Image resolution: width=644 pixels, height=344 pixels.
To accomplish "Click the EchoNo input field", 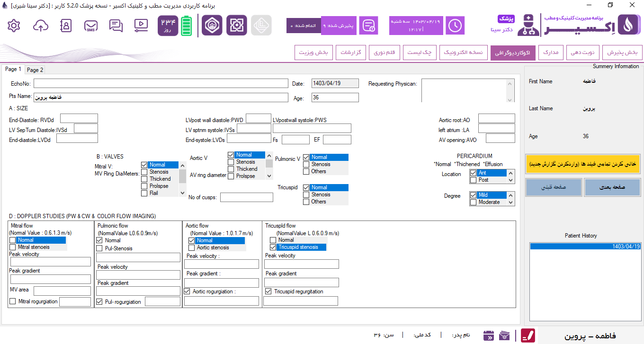I will 161,84.
